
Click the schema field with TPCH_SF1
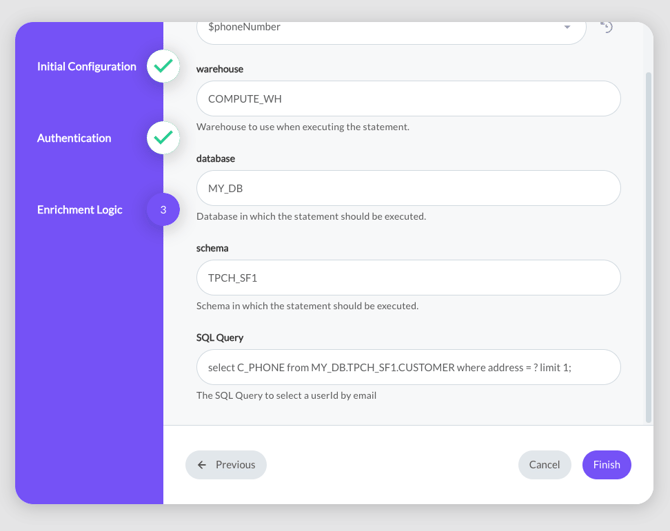[408, 278]
